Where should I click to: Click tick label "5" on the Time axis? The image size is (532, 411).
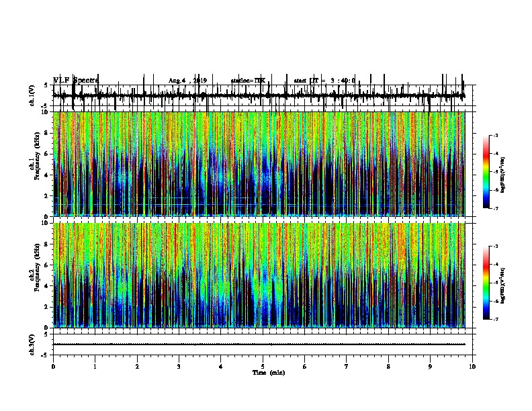point(263,366)
